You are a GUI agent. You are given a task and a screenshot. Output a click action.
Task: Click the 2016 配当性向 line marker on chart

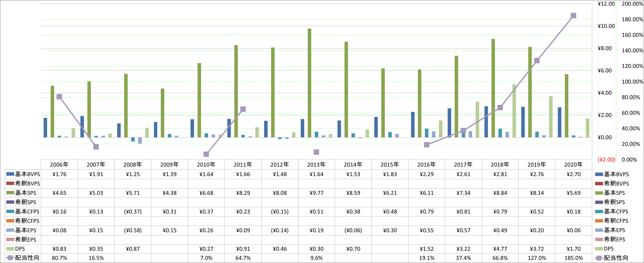[427, 145]
